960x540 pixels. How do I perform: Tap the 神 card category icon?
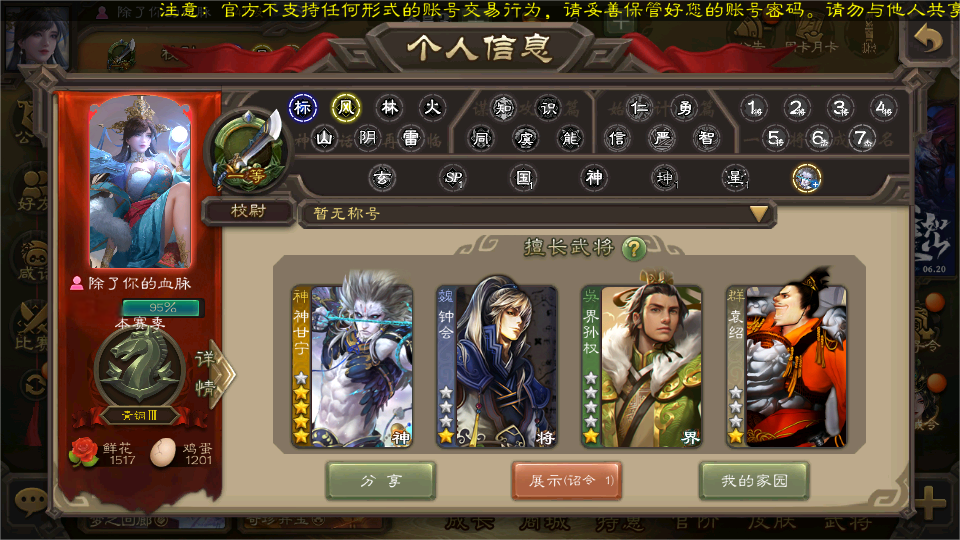click(594, 178)
